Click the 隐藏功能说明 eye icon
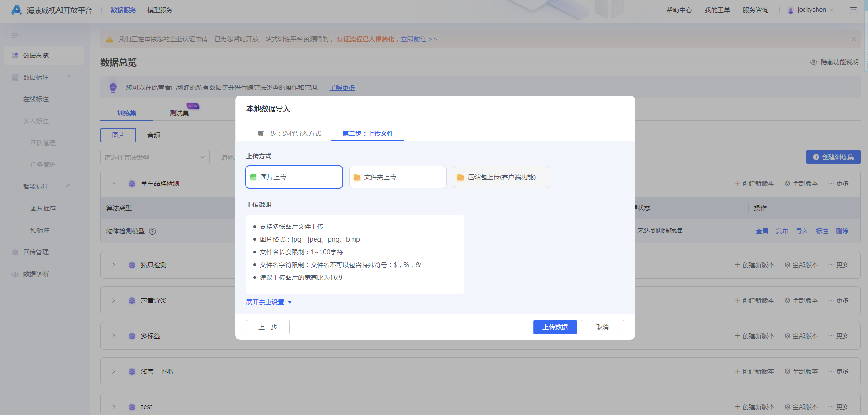 pos(813,62)
